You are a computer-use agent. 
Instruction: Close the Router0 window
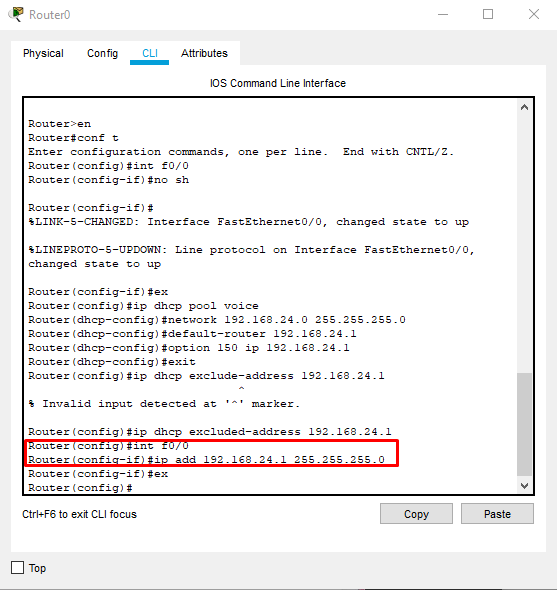click(534, 15)
